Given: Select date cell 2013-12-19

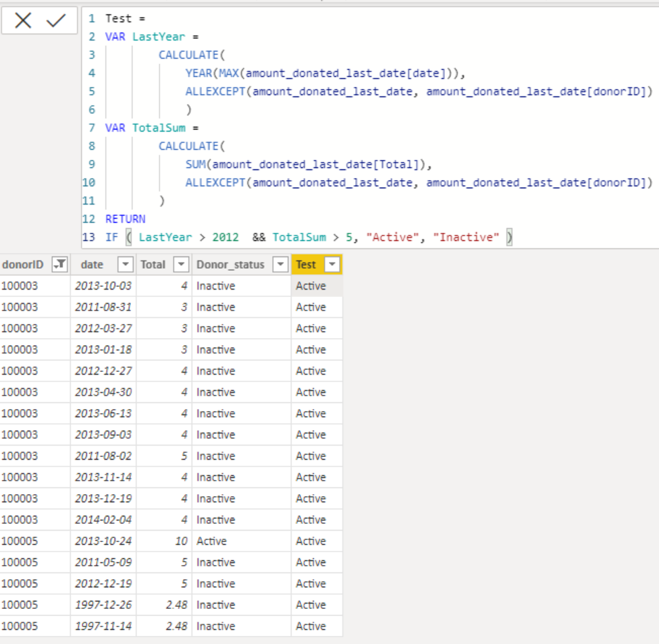Looking at the screenshot, I should (103, 498).
